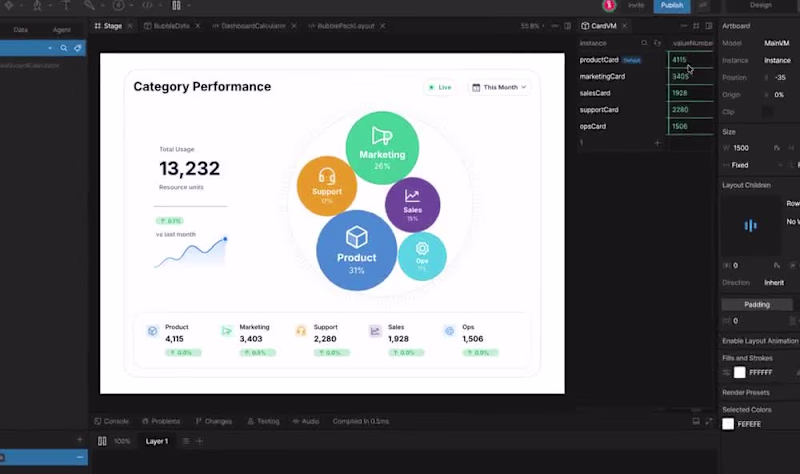Click the Live status badge
This screenshot has width=800, height=474.
440,87
